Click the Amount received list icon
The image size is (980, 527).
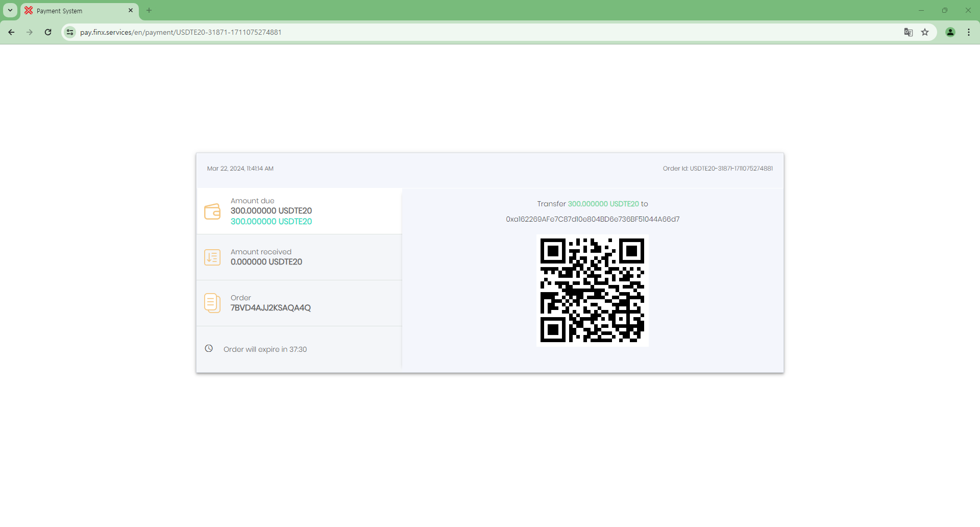tap(212, 257)
